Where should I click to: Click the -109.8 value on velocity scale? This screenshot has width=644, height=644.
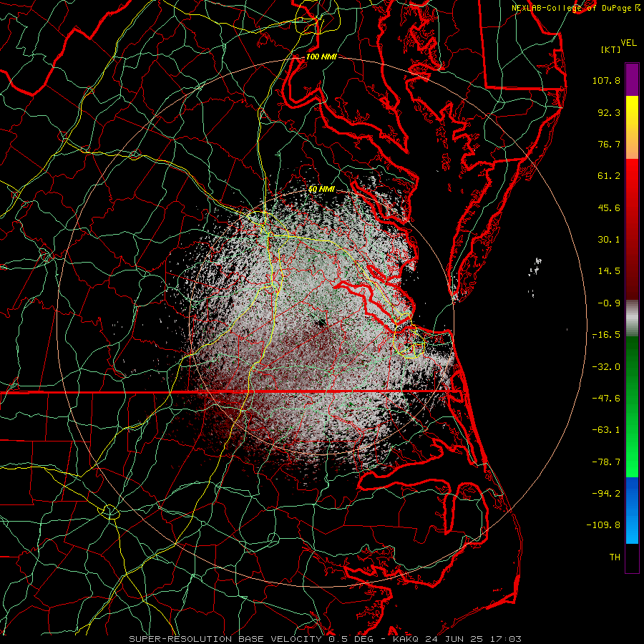point(603,525)
